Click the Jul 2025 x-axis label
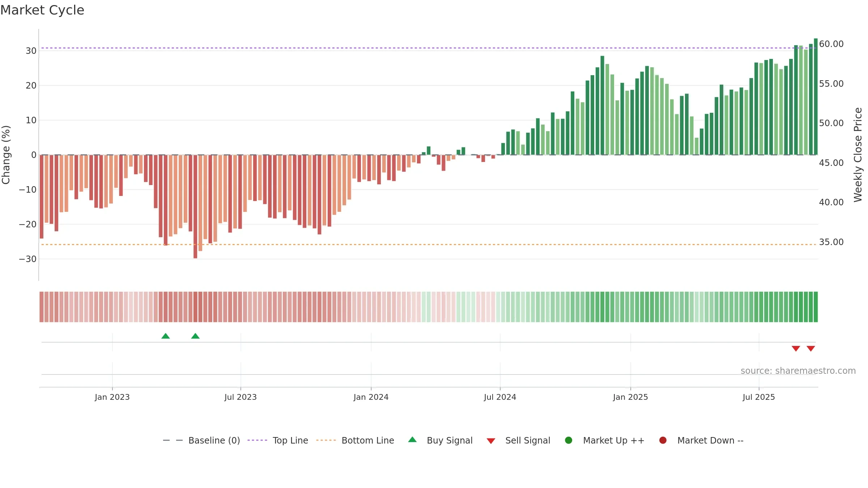The image size is (868, 488). tap(759, 397)
